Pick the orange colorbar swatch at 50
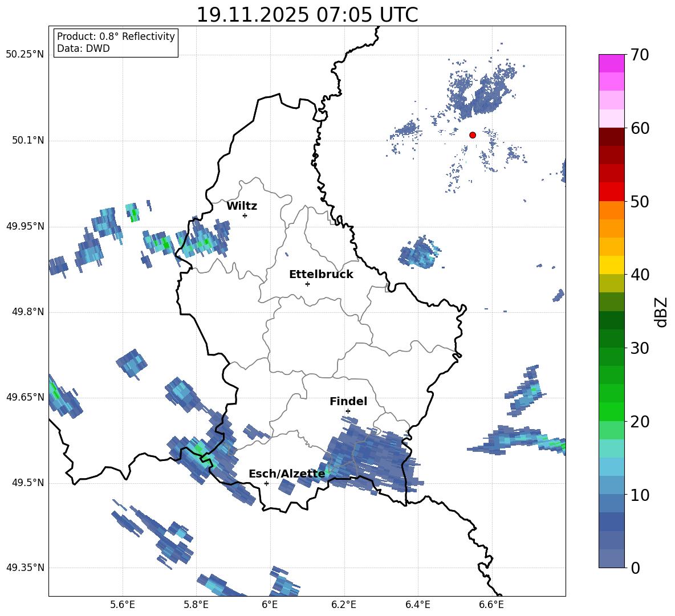Screen dimensions: 675x616 click(x=612, y=210)
